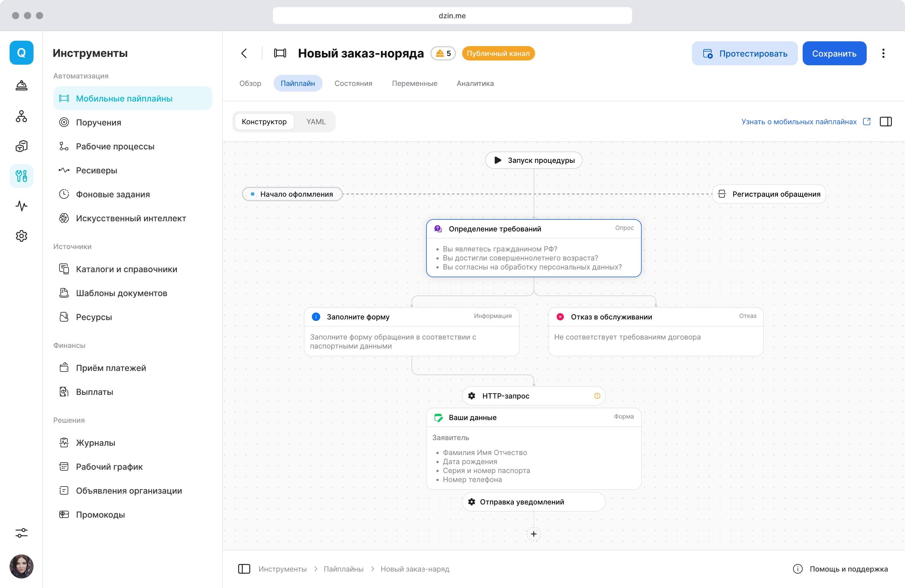Click the HTTP-запрос warning indicator icon

(597, 396)
